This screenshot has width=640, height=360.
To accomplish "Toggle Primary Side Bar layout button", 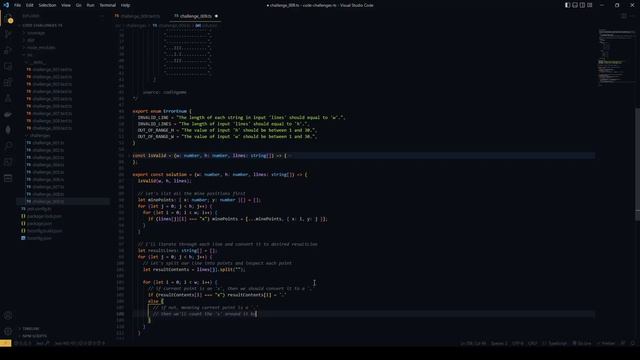I will tap(568, 5).
